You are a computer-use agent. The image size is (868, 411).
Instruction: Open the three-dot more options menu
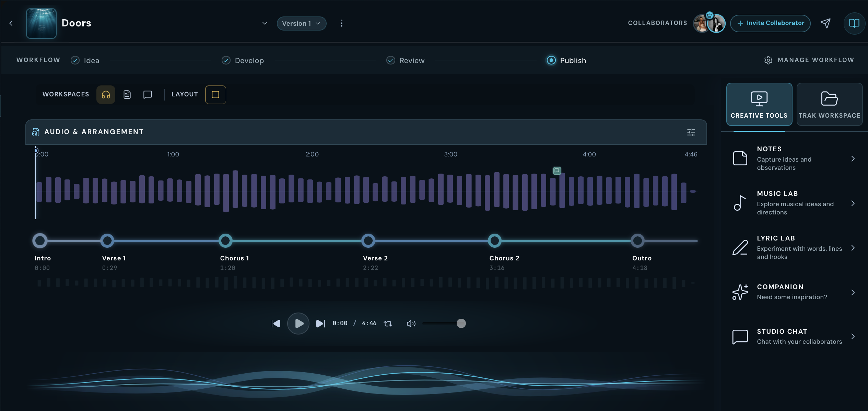341,23
